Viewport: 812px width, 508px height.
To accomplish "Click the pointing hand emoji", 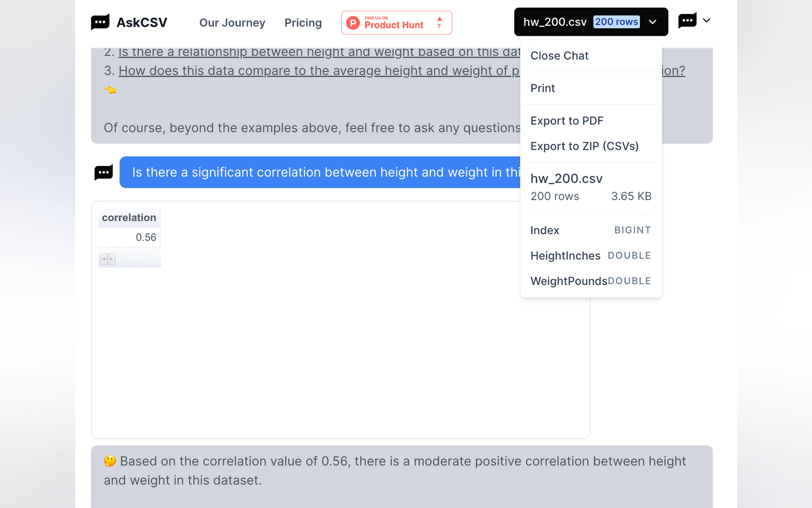I will [x=110, y=90].
